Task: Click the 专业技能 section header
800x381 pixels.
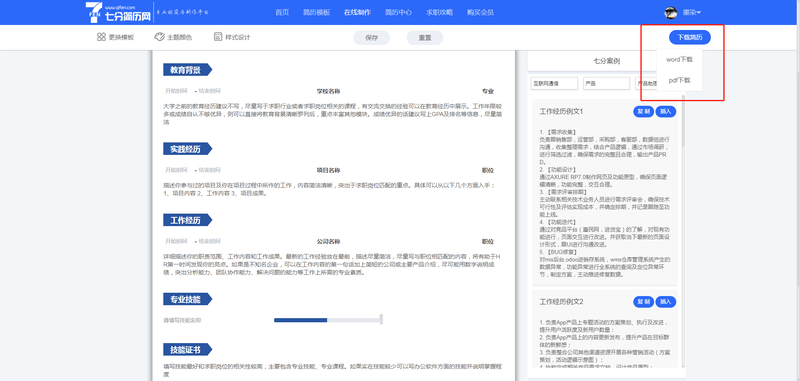Action: pyautogui.click(x=187, y=299)
